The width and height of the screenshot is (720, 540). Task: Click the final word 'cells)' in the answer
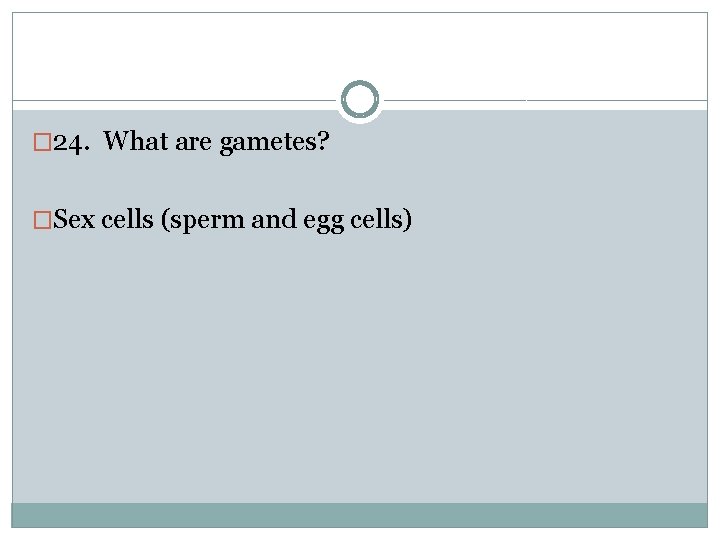click(x=381, y=220)
